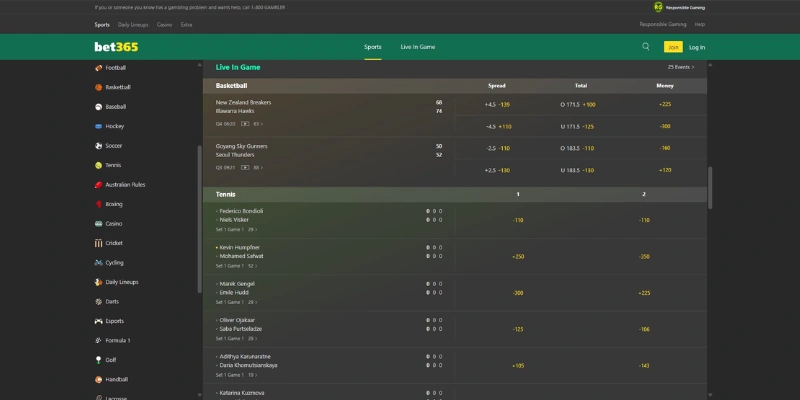Select Emile Hudd +225 odds

644,293
